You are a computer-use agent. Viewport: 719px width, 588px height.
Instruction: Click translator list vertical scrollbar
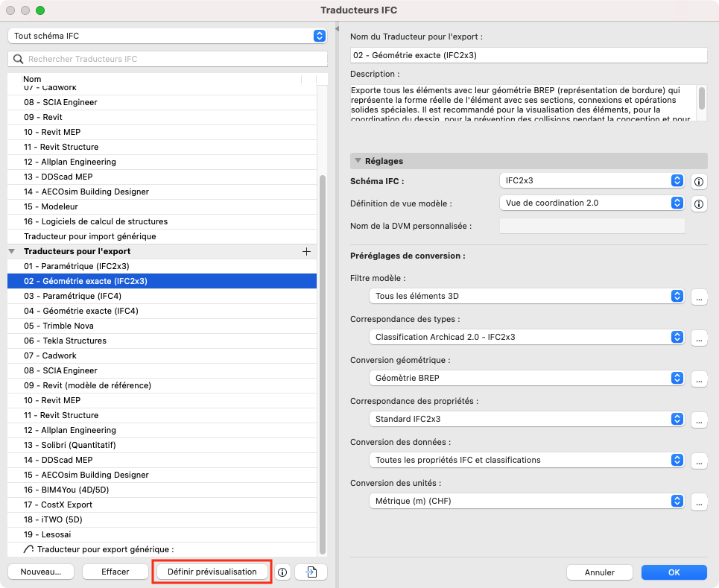point(323,364)
